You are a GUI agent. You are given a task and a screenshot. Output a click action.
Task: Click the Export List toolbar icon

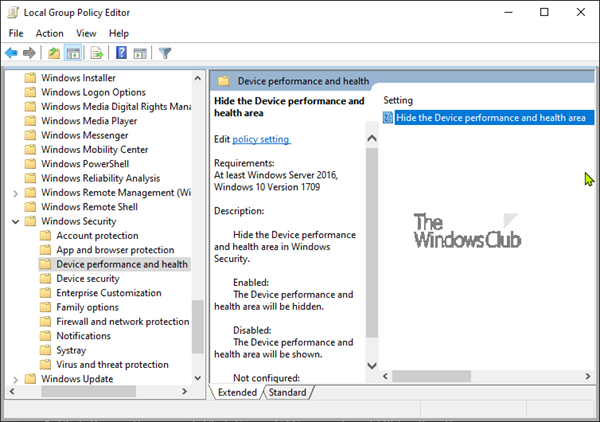click(x=97, y=53)
